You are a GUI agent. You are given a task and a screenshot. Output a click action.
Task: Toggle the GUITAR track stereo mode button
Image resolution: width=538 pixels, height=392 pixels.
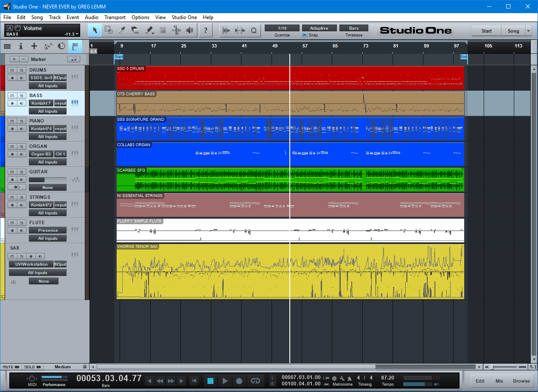pyautogui.click(x=17, y=187)
